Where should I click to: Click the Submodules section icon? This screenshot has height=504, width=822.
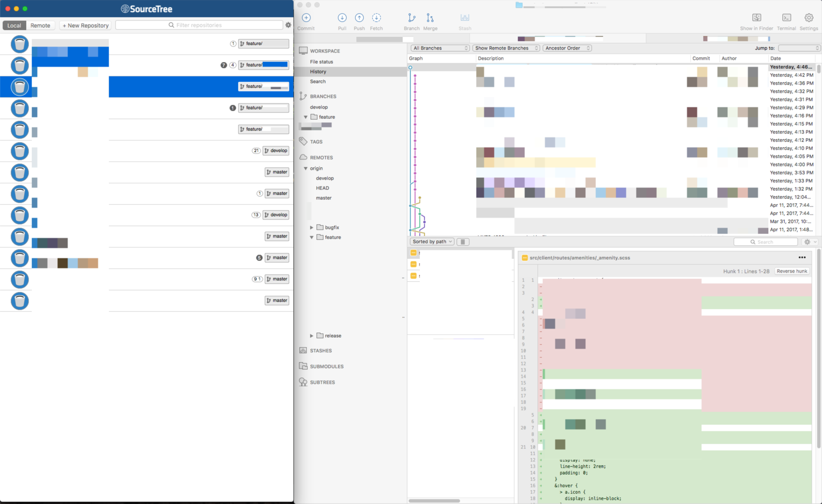[x=303, y=366]
